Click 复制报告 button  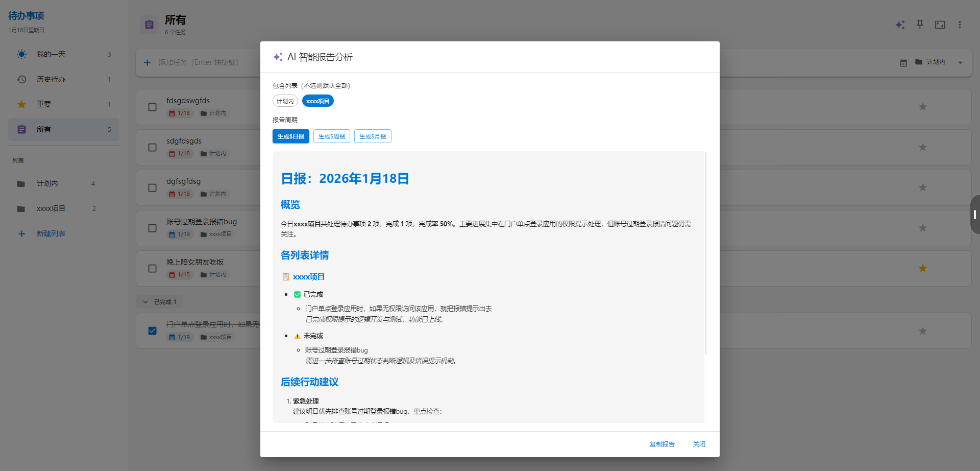point(661,444)
